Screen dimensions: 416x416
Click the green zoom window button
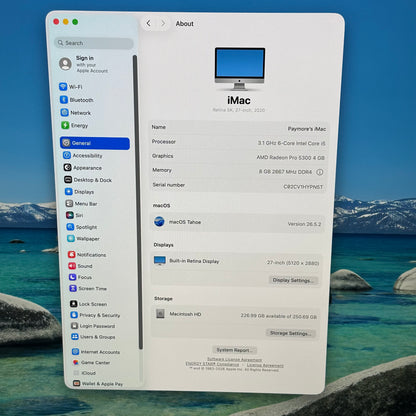tap(75, 22)
